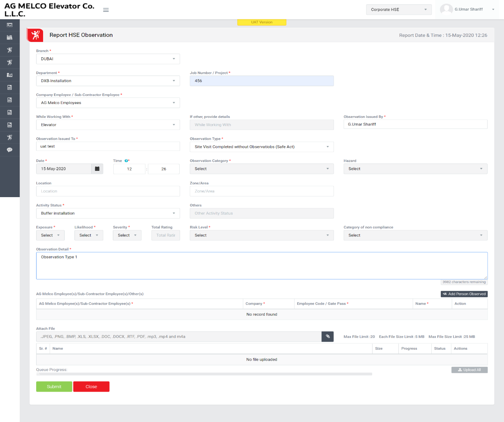Viewport: 504px width, 422px height.
Task: Click the Time help question icon
Action: [x=126, y=161]
